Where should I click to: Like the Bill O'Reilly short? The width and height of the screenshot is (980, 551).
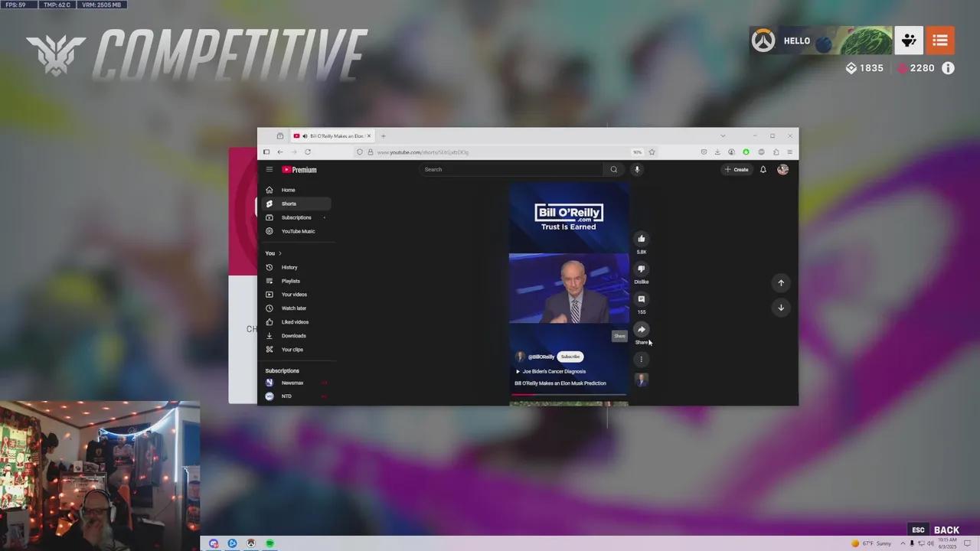[x=642, y=239]
